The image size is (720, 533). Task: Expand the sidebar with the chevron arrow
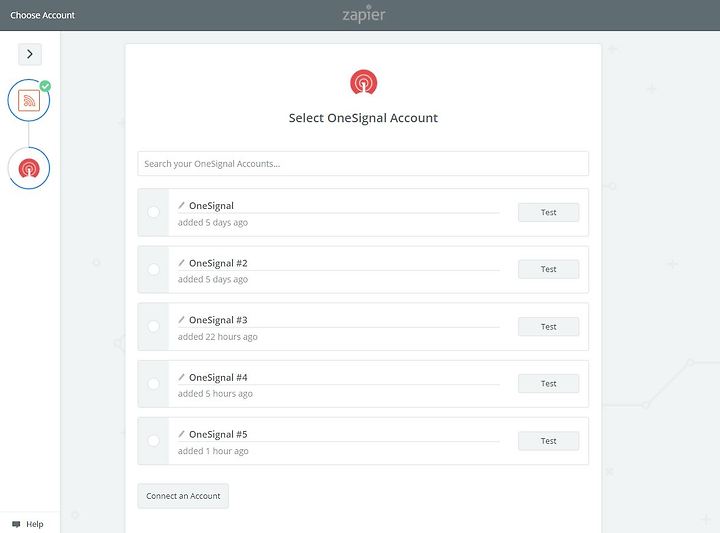tap(30, 54)
